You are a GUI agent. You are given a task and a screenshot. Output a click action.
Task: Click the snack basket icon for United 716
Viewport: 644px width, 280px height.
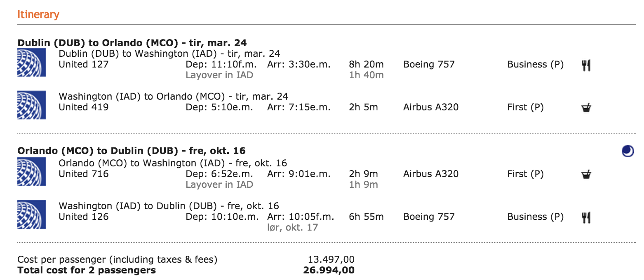click(x=586, y=175)
